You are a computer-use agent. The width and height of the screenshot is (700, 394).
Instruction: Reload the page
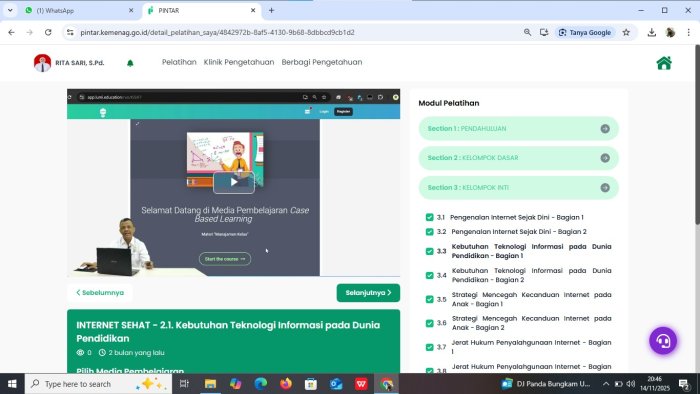[48, 32]
